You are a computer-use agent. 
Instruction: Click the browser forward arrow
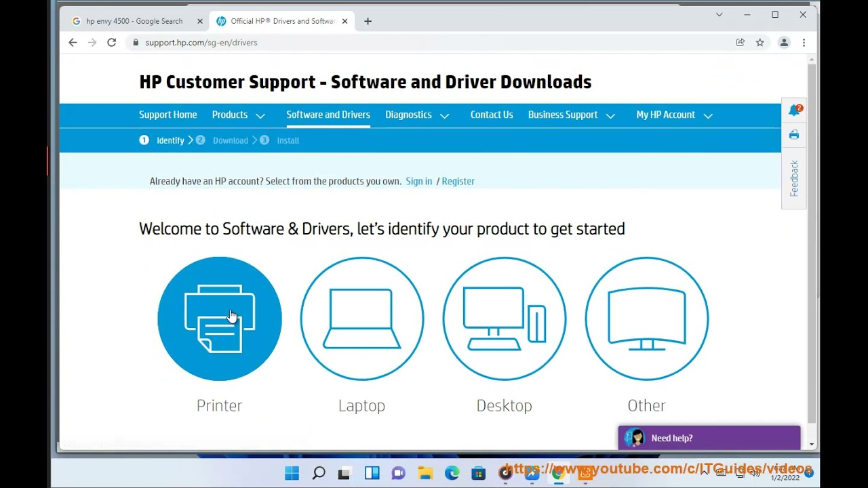pyautogui.click(x=92, y=42)
